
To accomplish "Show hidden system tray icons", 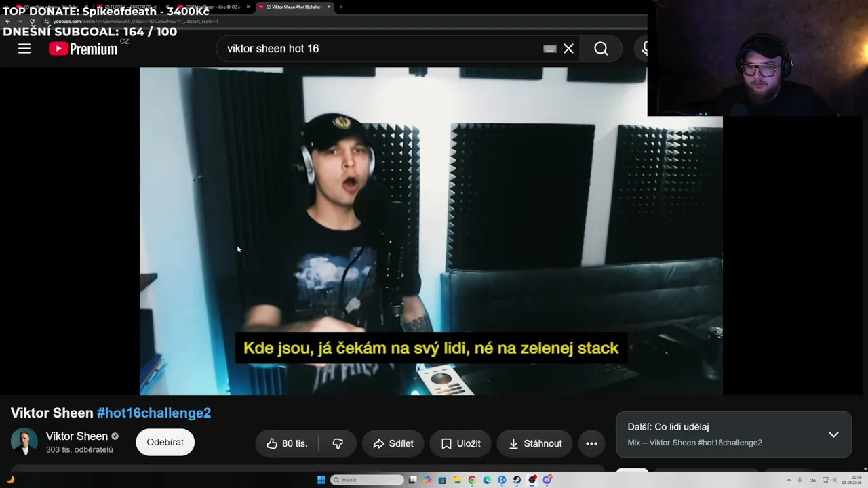I will [x=789, y=480].
